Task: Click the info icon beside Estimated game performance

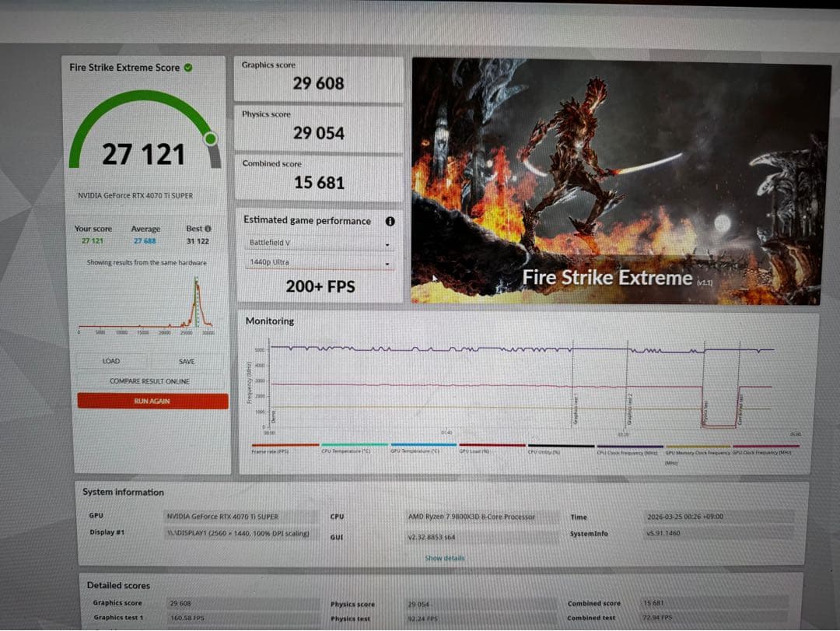Action: [x=390, y=221]
